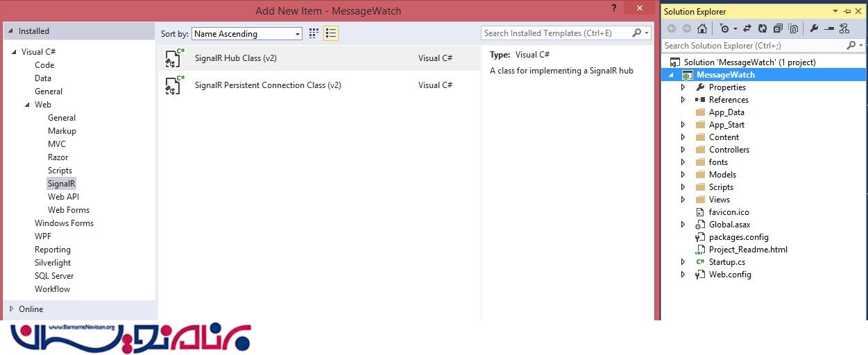
Task: Select the Code category
Action: pos(44,65)
